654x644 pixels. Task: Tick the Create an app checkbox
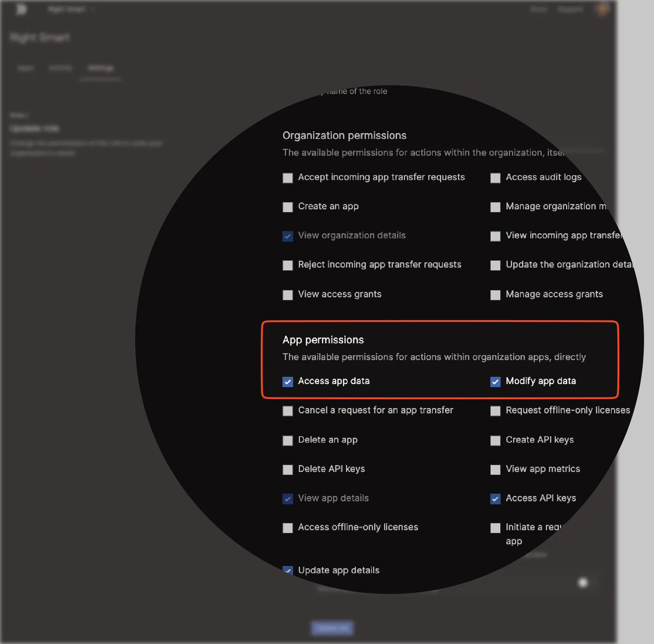288,207
